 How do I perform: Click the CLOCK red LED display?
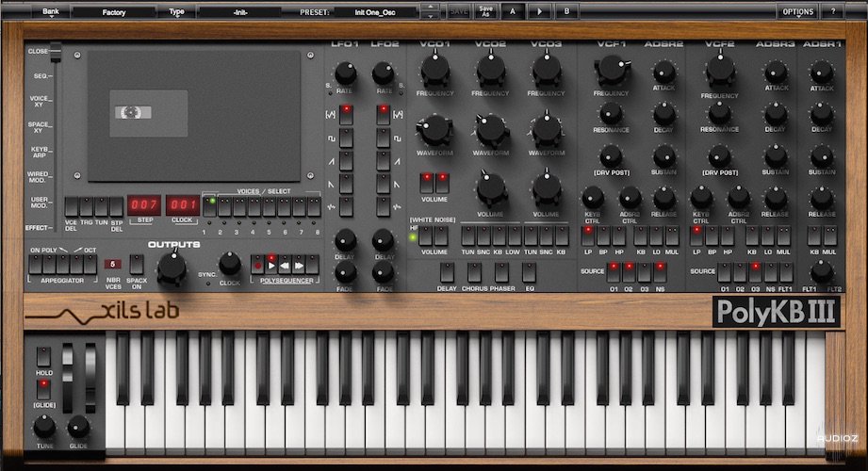[183, 204]
